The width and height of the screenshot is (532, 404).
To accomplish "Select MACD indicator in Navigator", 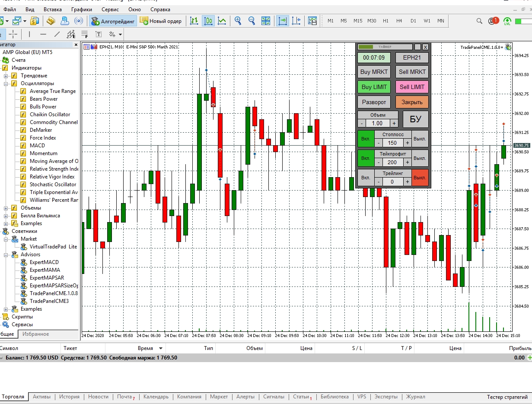I will tap(37, 146).
